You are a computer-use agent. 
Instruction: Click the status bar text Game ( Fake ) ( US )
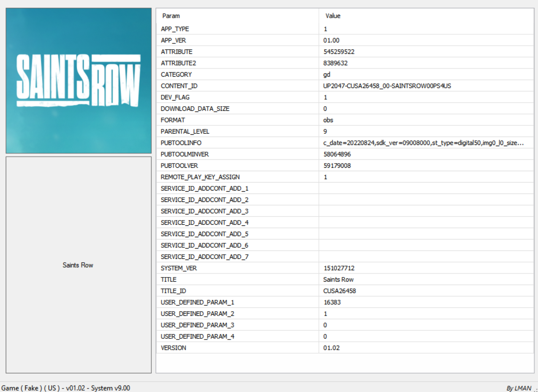pyautogui.click(x=31, y=388)
